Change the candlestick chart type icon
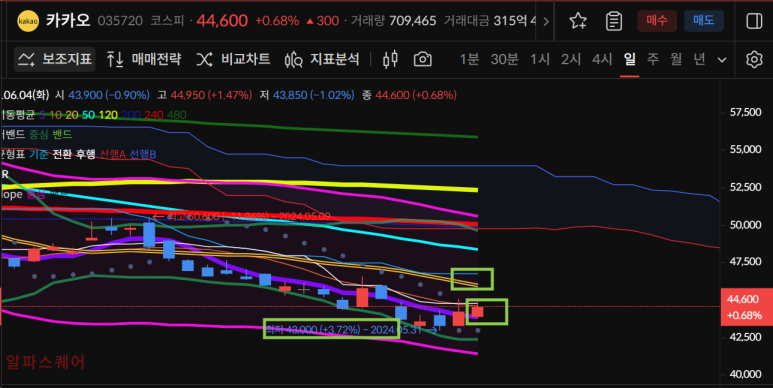 pos(390,60)
